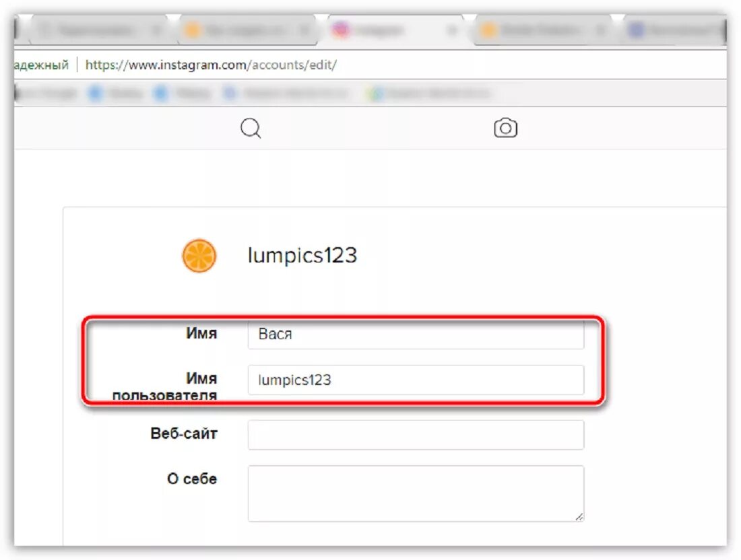Click the Веб-сайт label
This screenshot has width=741, height=560.
[184, 433]
